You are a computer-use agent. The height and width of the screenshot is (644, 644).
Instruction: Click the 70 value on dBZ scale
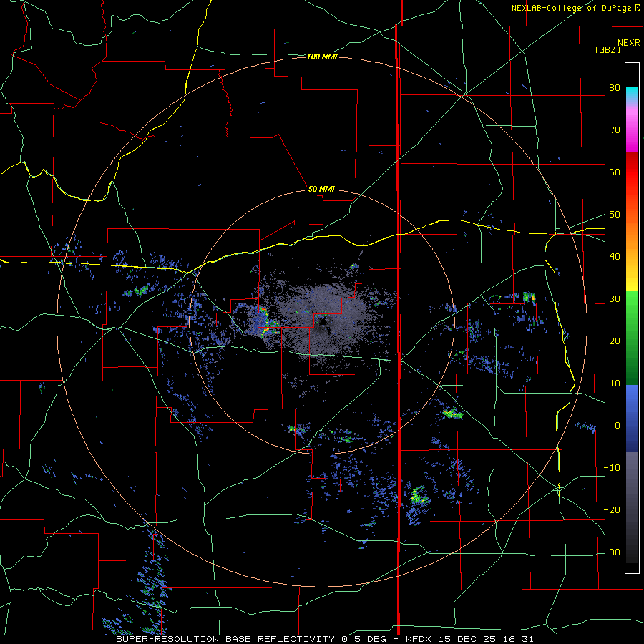(x=615, y=130)
